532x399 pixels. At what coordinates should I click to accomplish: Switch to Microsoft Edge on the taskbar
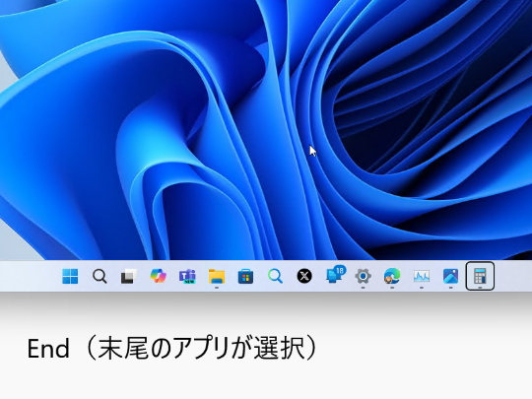(x=392, y=276)
